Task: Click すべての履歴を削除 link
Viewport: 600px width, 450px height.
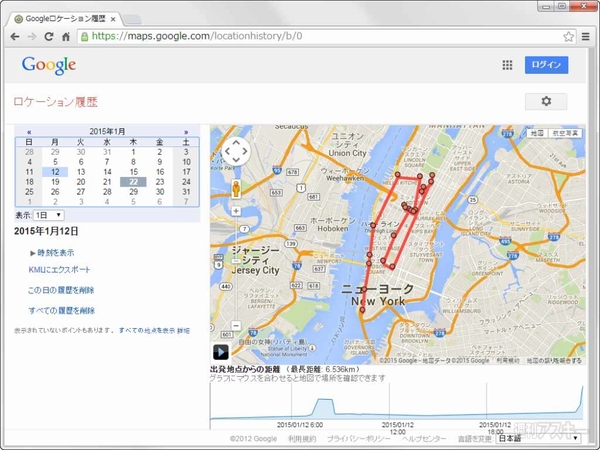Action: (x=61, y=310)
